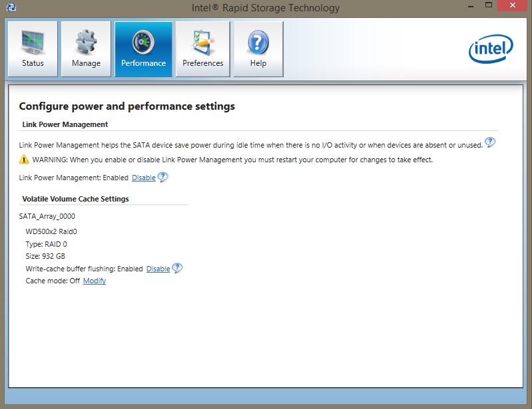Close the Intel Rapid Storage Technology window
Screen dimensions: 532x409
point(512,5)
